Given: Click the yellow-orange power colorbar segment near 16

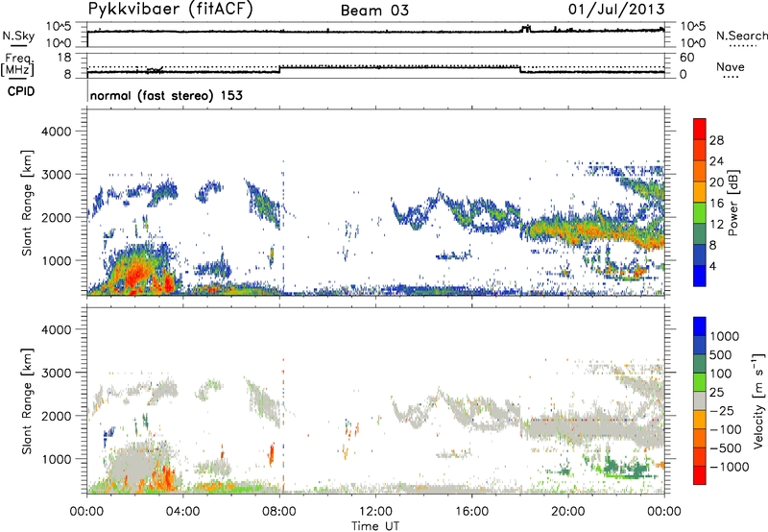Looking at the screenshot, I should coord(700,191).
